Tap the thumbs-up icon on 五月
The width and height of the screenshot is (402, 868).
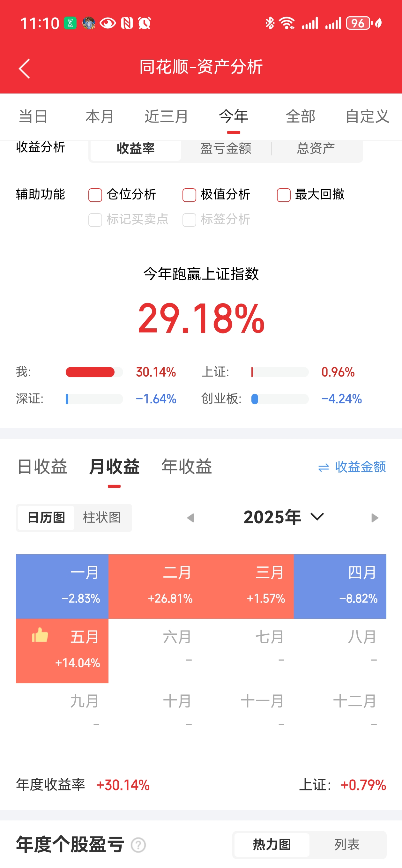click(x=40, y=635)
